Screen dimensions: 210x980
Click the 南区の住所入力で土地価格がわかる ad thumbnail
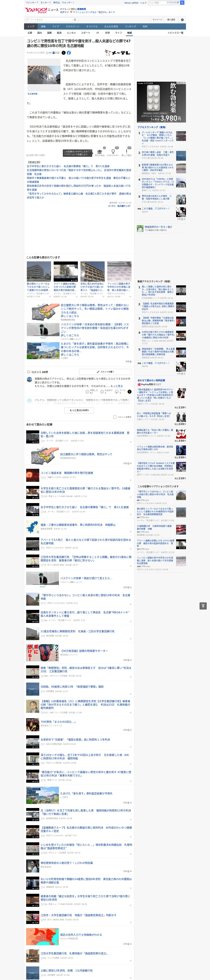click(x=42, y=937)
